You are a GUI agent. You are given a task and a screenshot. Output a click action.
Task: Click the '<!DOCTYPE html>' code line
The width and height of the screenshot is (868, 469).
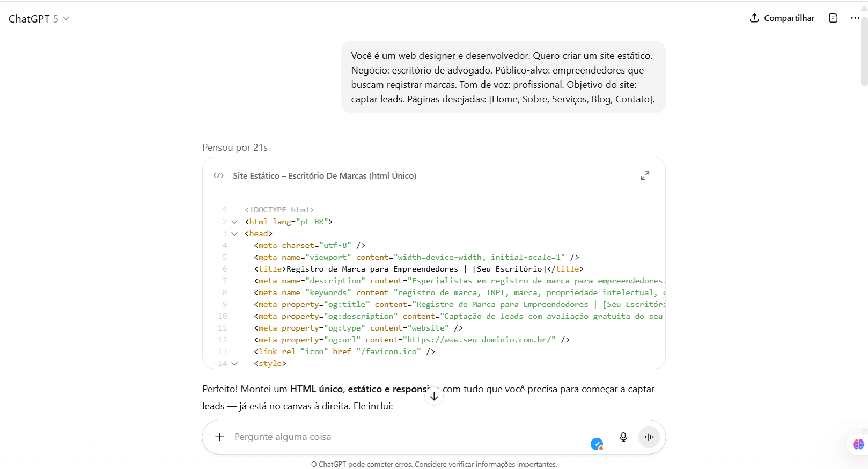(x=279, y=210)
